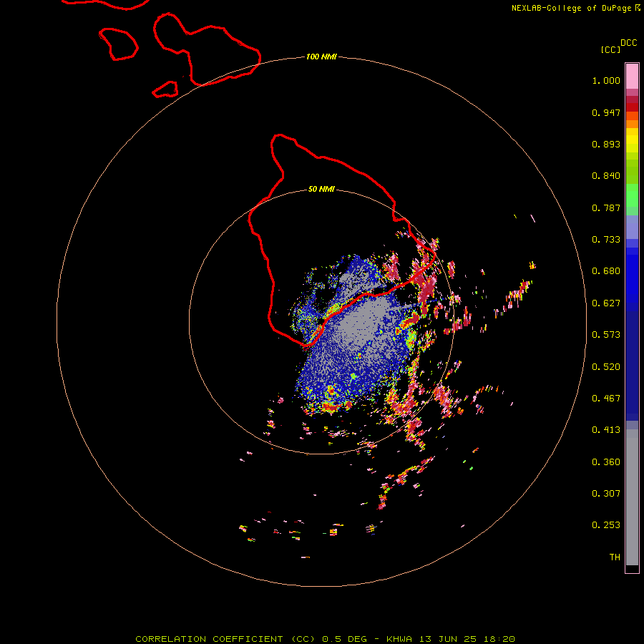Pick the gray color bar segment

(x=632, y=497)
